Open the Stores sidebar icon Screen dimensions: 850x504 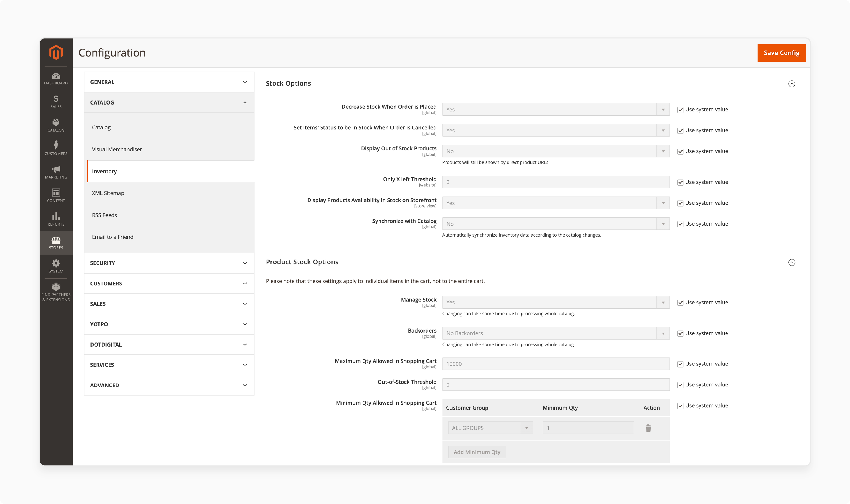click(56, 243)
